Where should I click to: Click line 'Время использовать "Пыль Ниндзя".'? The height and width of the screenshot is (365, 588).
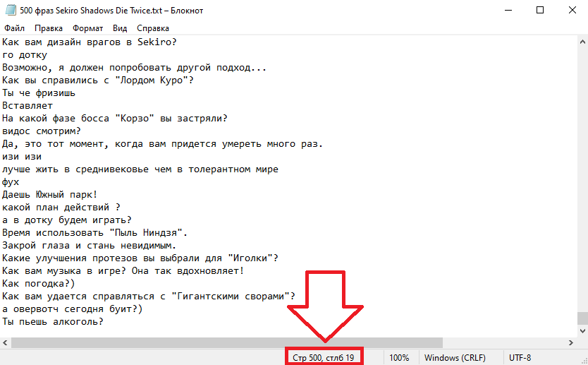tap(95, 233)
